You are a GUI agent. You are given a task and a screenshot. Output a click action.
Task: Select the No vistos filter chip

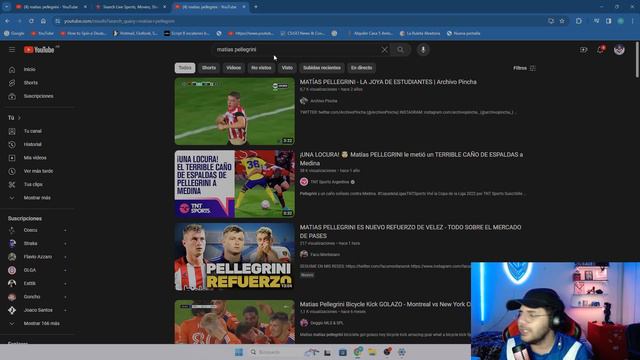(x=261, y=68)
